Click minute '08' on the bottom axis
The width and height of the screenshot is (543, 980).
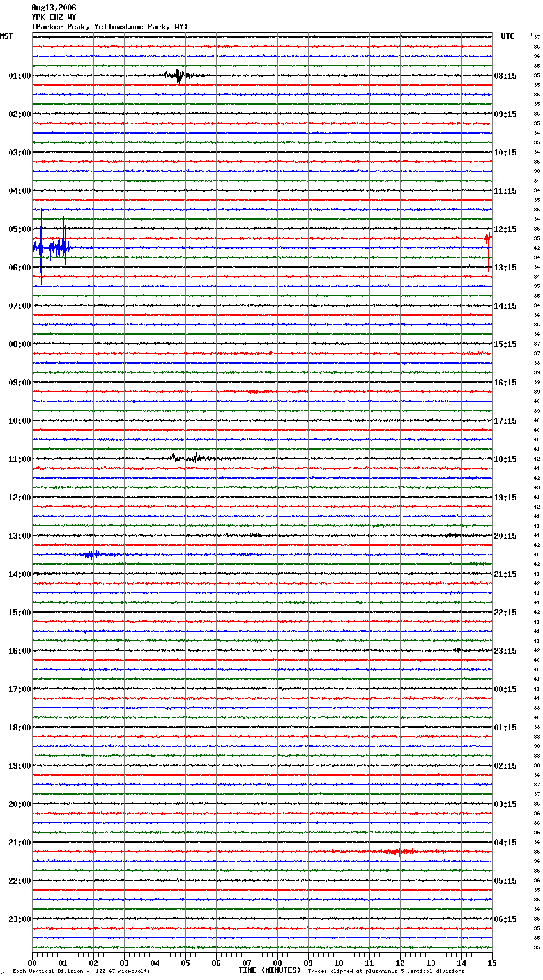[277, 963]
